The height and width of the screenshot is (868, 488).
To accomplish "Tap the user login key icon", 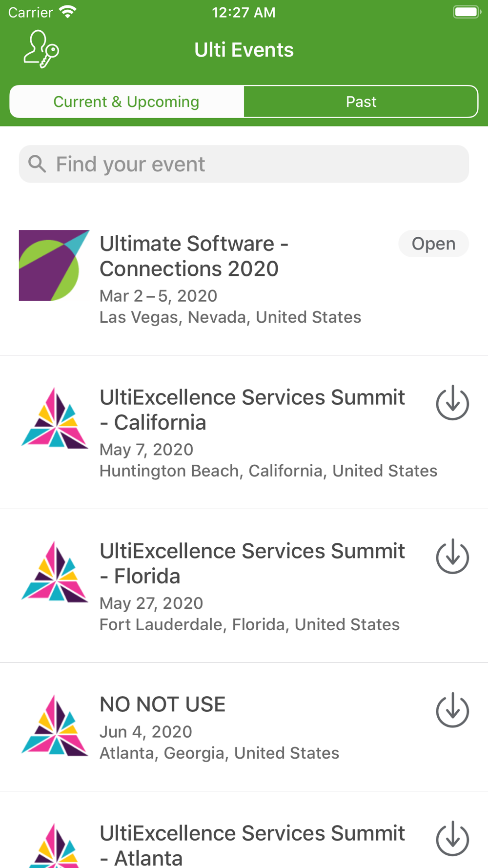I will pos(41,49).
